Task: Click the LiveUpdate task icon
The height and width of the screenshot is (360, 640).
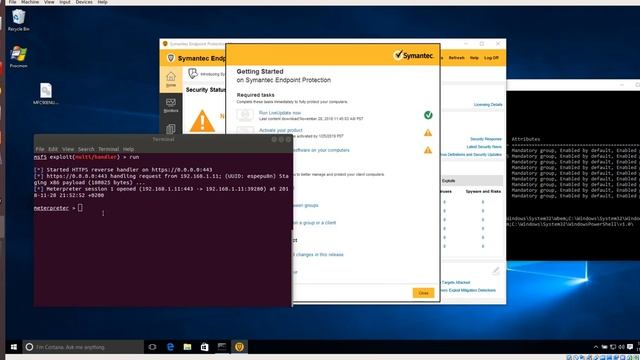Action: [245, 115]
